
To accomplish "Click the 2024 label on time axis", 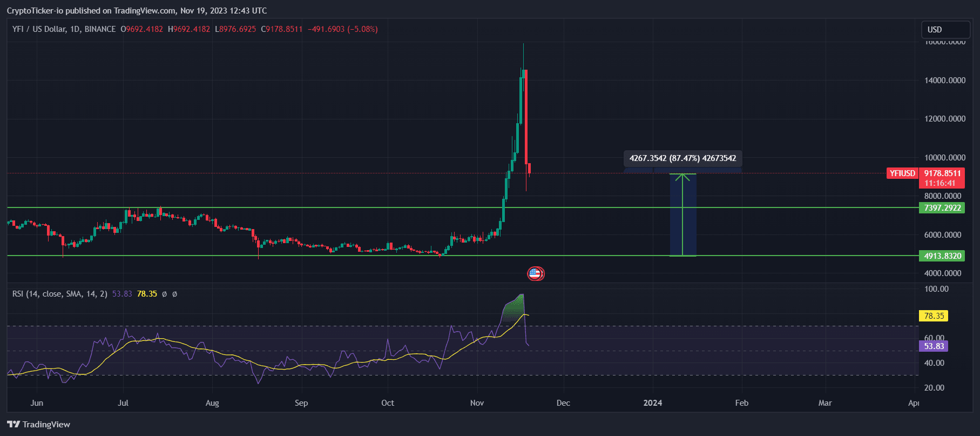I will click(652, 403).
